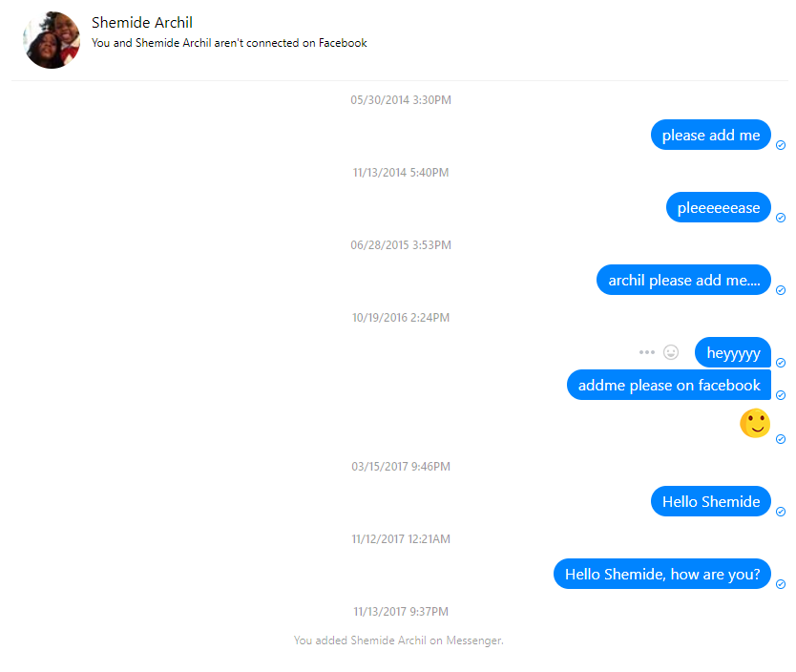796x672 pixels.
Task: Click the Shemide Archil name header
Action: click(x=142, y=22)
